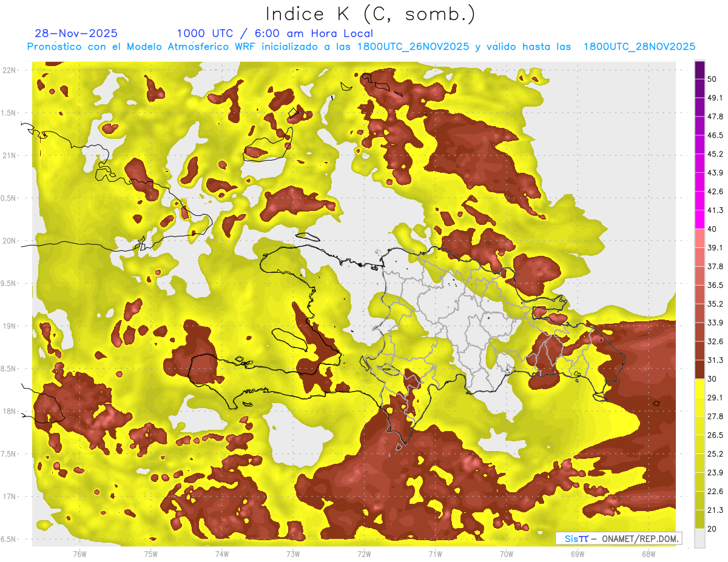Click the '42.6' legend value

(x=715, y=192)
